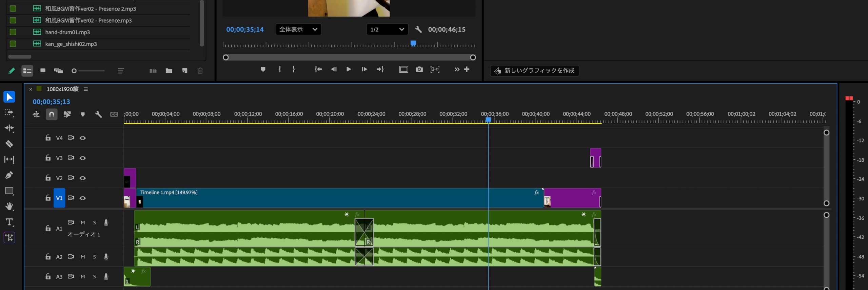Click 新しいグラフィックを作成 button
Screen dimensions: 868x290
(534, 71)
